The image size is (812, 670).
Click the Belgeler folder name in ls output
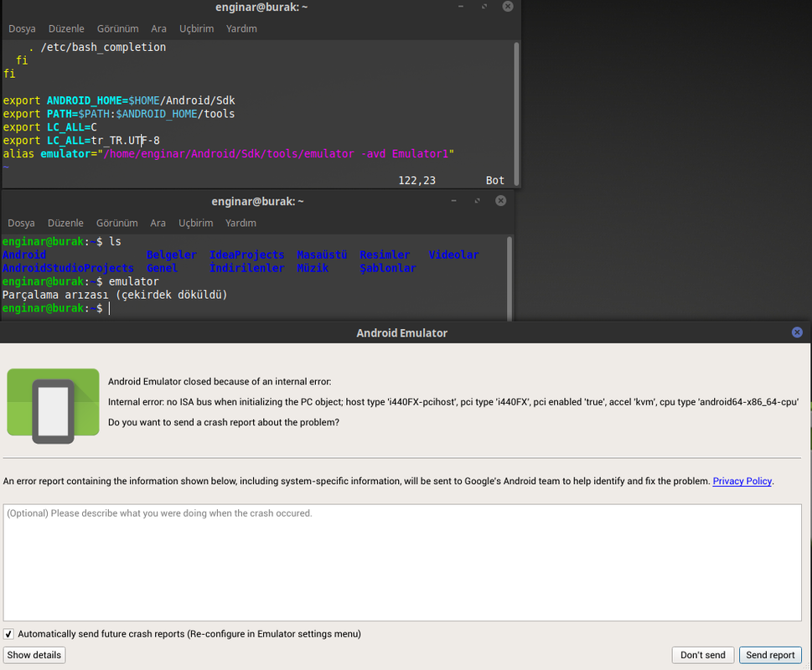[x=172, y=255]
